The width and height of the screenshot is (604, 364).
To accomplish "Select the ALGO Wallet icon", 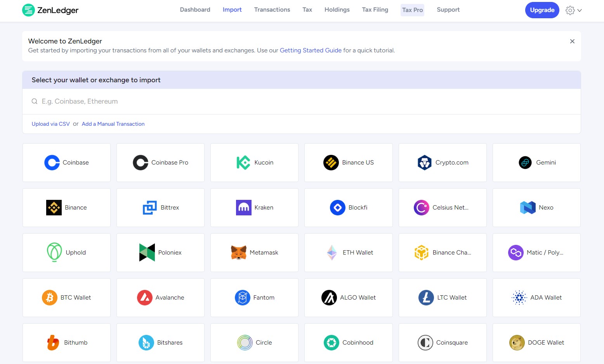I will [329, 298].
